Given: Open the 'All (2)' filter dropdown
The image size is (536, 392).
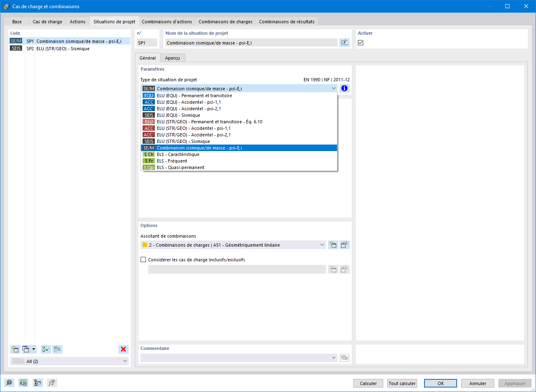Looking at the screenshot, I should [124, 361].
